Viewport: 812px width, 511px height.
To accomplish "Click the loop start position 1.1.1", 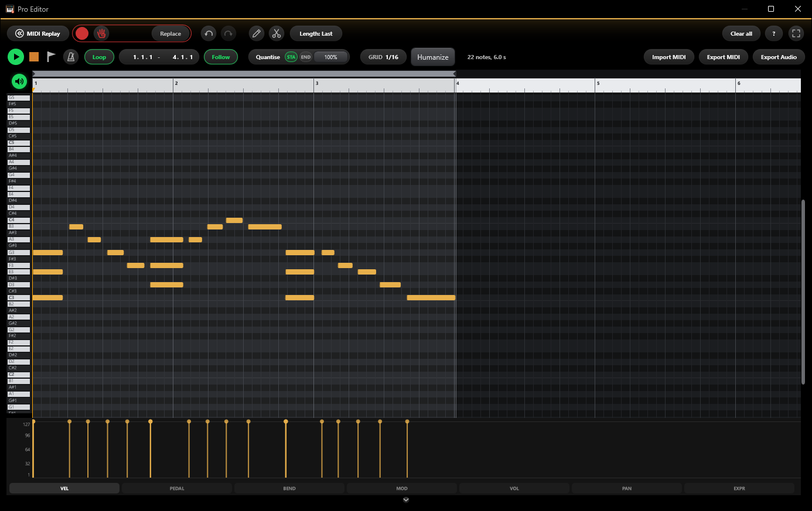I will tap(143, 57).
